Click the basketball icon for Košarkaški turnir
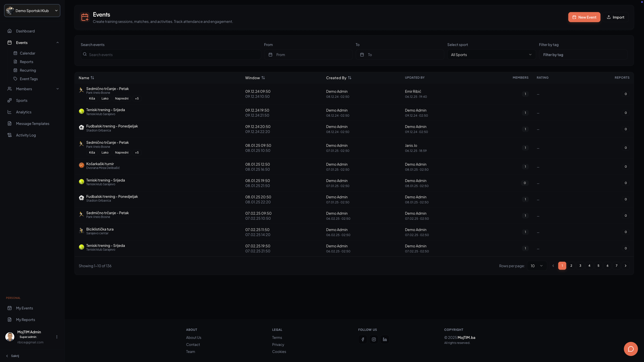Image resolution: width=644 pixels, height=362 pixels. (82, 165)
